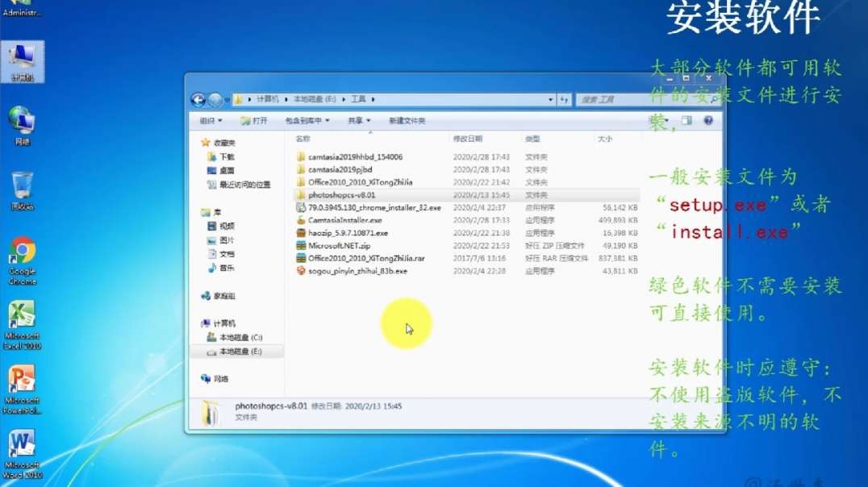
Task: Toggle the preview pane icon
Action: tap(686, 120)
